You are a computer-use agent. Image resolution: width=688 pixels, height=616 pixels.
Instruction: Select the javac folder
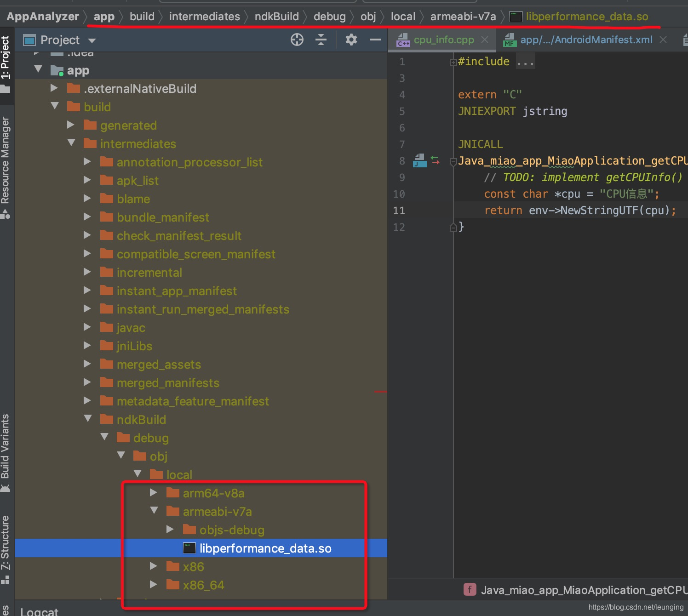click(x=131, y=327)
